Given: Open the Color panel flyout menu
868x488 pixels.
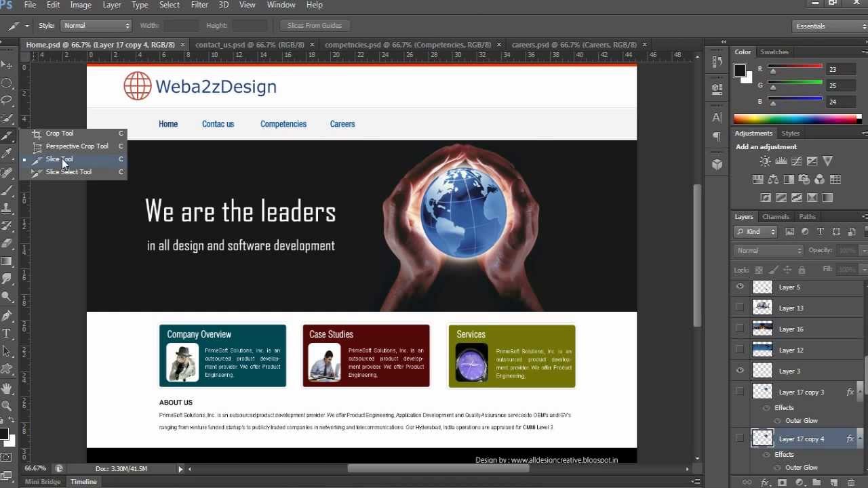Looking at the screenshot, I should (x=864, y=52).
